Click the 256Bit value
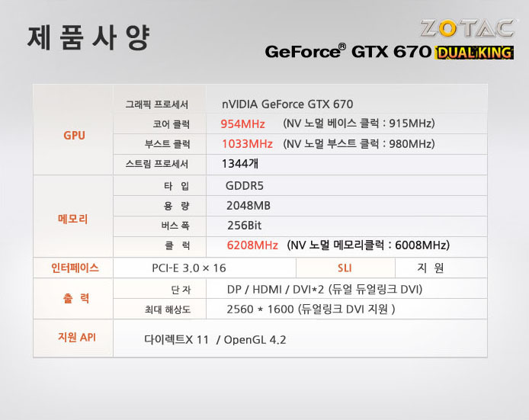The height and width of the screenshot is (420, 529). coord(244,226)
